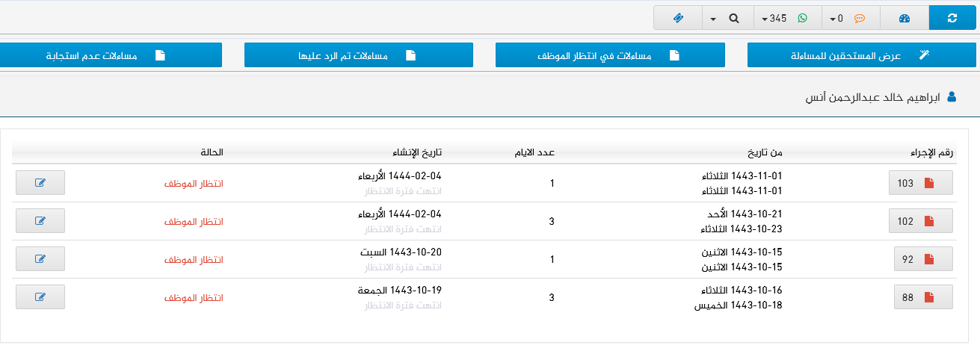980x351 pixels.
Task: Click employee name ابراهيم خالد عبدالرحمن أنس
Action: coord(872,98)
